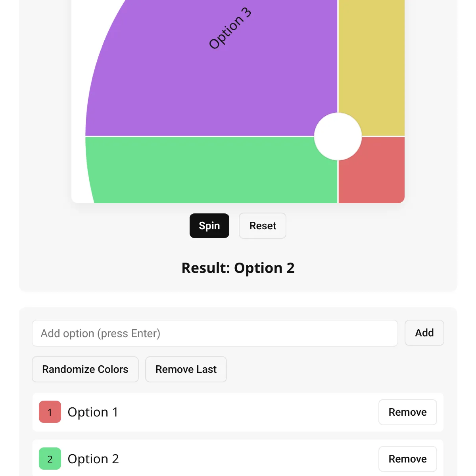Screen dimensions: 476x476
Task: Select the Option 2 list label
Action: 93,459
